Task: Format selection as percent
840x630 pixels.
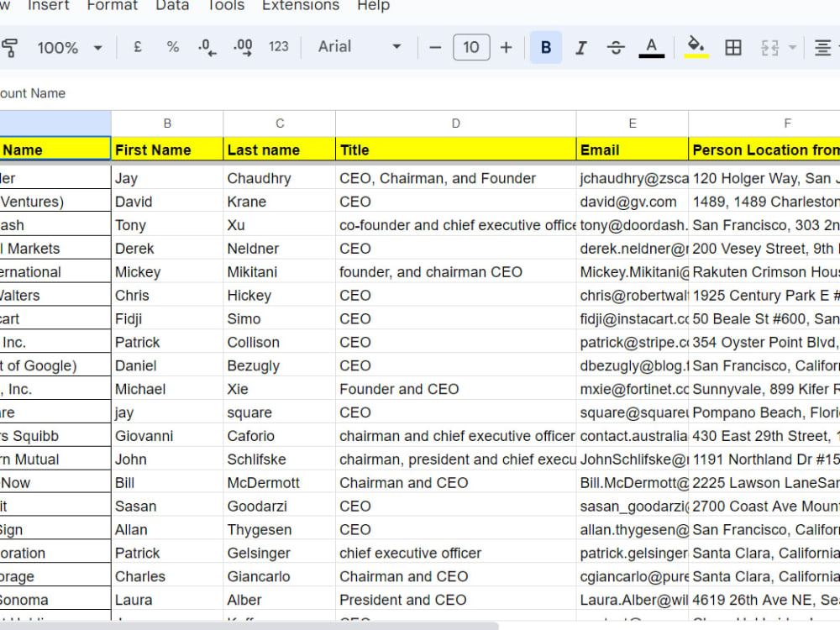Action: (x=172, y=47)
